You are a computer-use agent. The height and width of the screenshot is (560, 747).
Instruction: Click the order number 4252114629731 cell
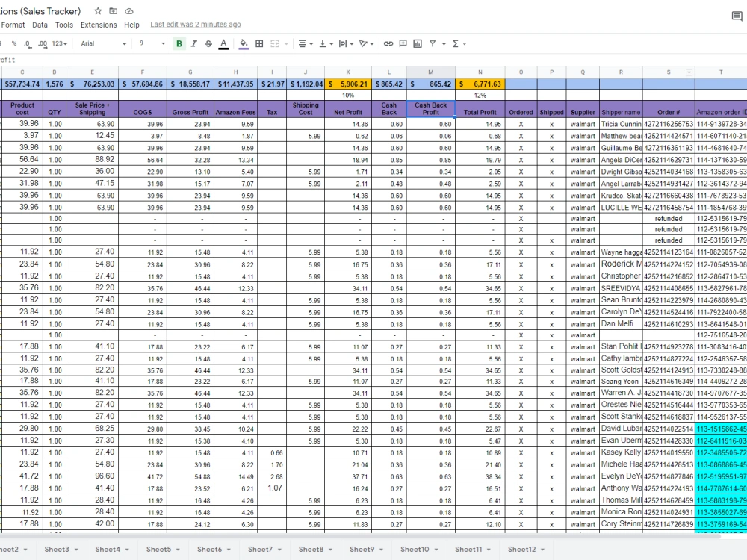coord(669,160)
